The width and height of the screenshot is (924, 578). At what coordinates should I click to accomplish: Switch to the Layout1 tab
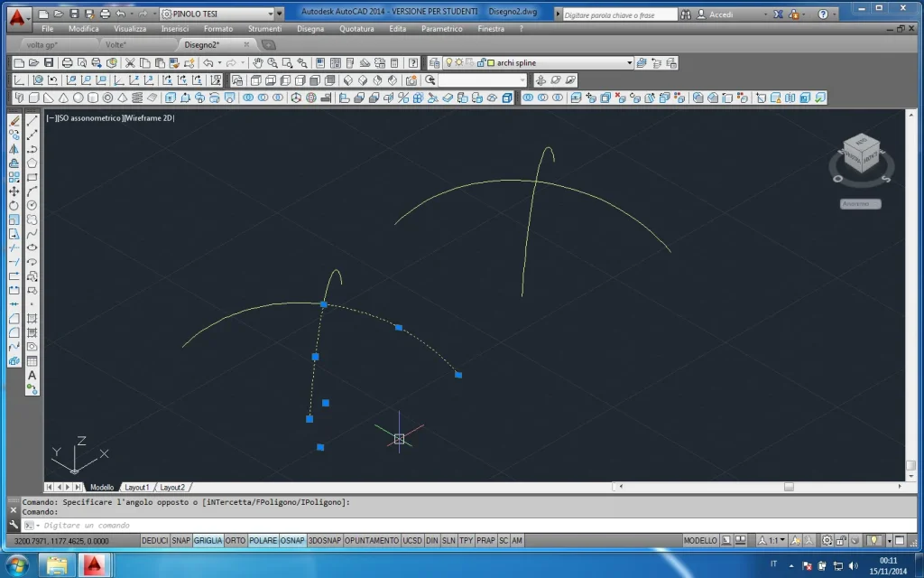click(137, 487)
